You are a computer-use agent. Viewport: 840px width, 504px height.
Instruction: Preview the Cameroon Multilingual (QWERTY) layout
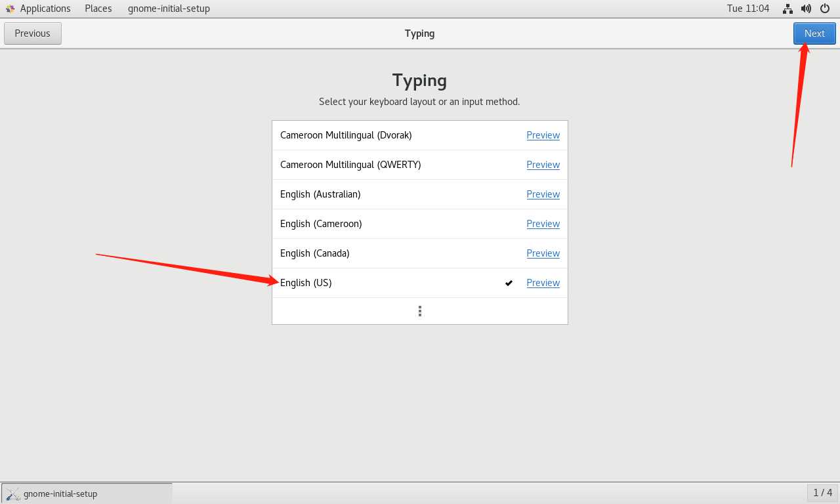[543, 165]
